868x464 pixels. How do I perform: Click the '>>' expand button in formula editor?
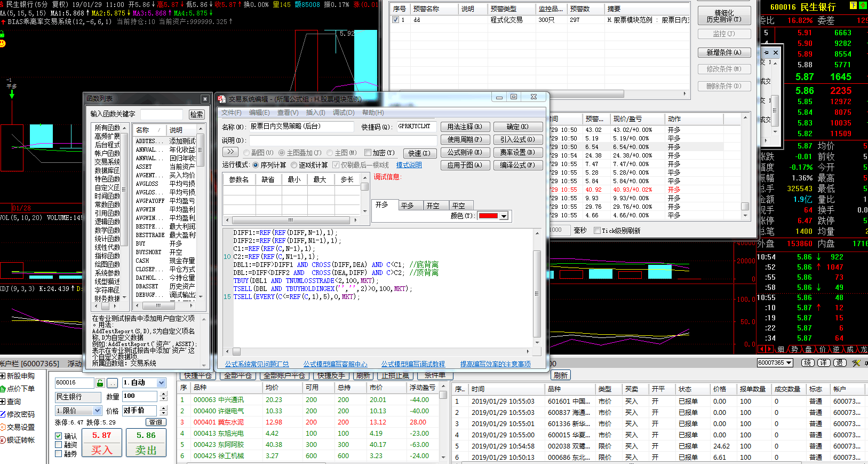coord(229,152)
